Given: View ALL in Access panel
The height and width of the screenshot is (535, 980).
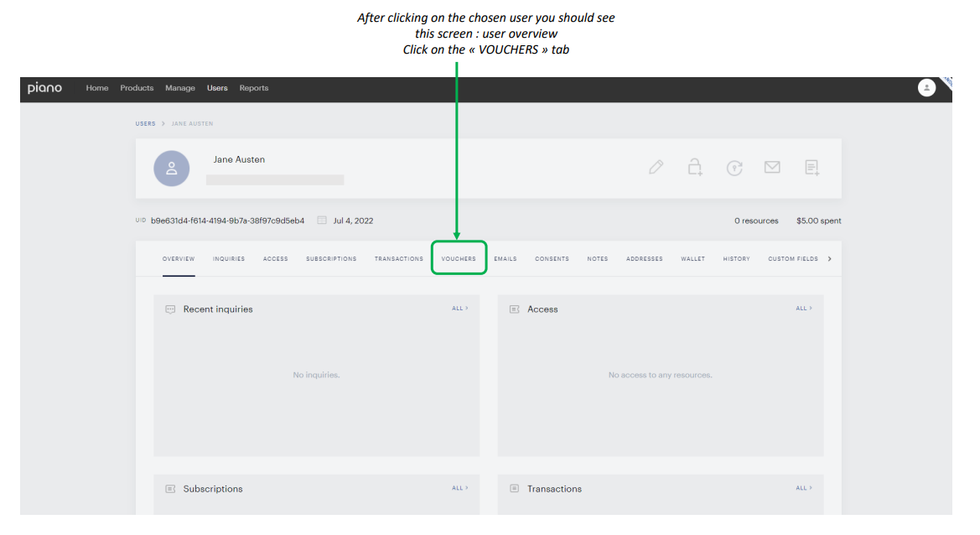Looking at the screenshot, I should (x=804, y=308).
